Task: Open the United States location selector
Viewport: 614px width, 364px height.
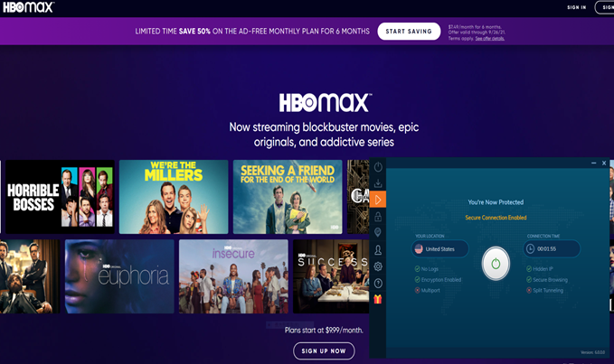Action: coord(439,248)
